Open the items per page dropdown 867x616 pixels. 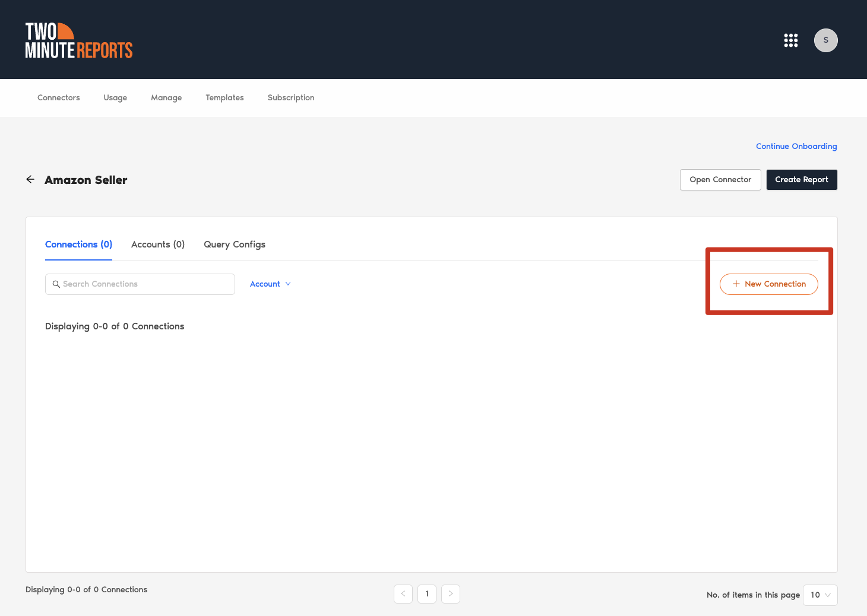point(820,595)
